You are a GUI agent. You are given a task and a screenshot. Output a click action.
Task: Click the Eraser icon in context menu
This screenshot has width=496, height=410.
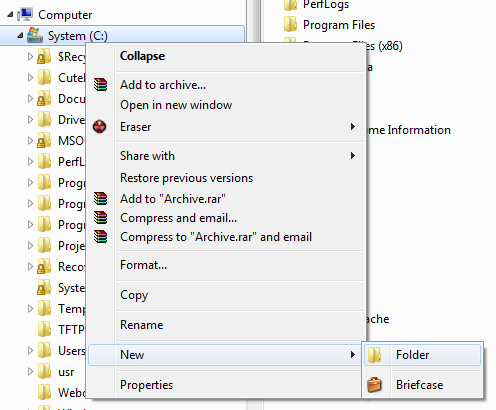pos(100,127)
